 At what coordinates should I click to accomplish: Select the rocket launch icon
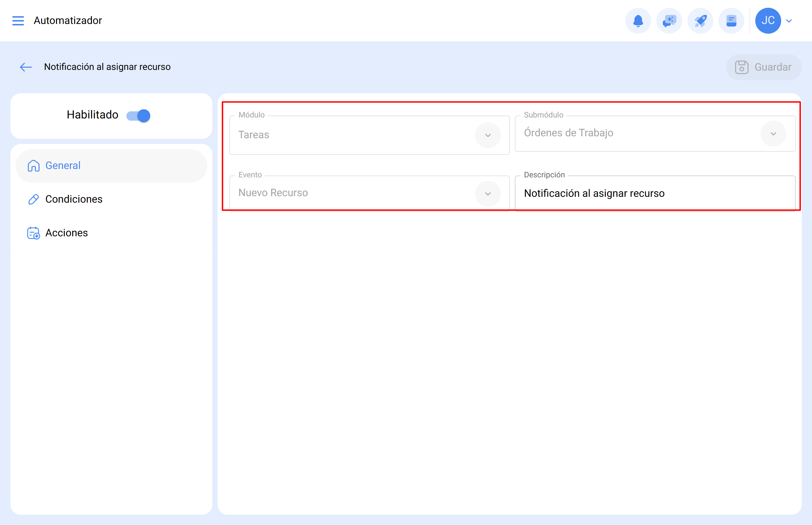pos(700,20)
